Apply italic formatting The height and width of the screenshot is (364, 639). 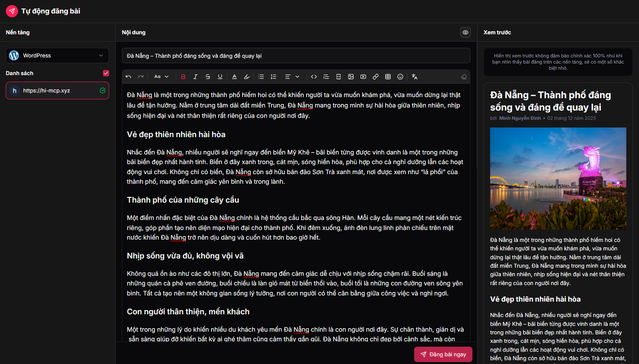tap(196, 77)
